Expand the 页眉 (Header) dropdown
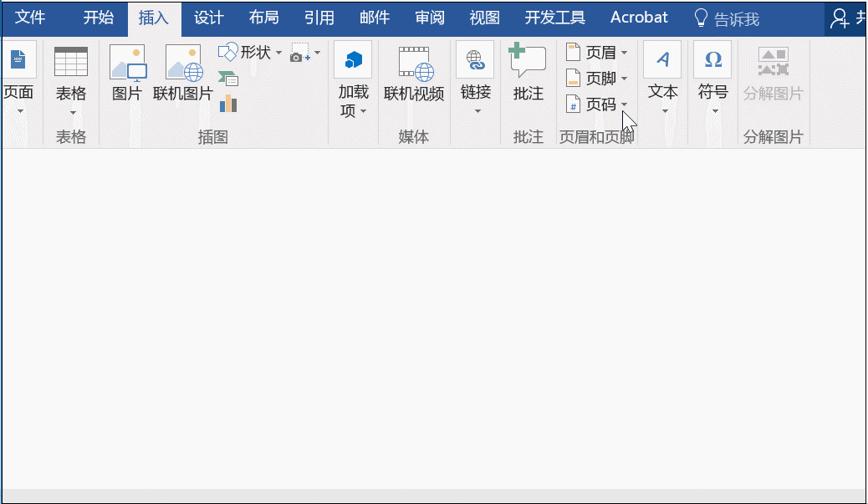 click(595, 52)
